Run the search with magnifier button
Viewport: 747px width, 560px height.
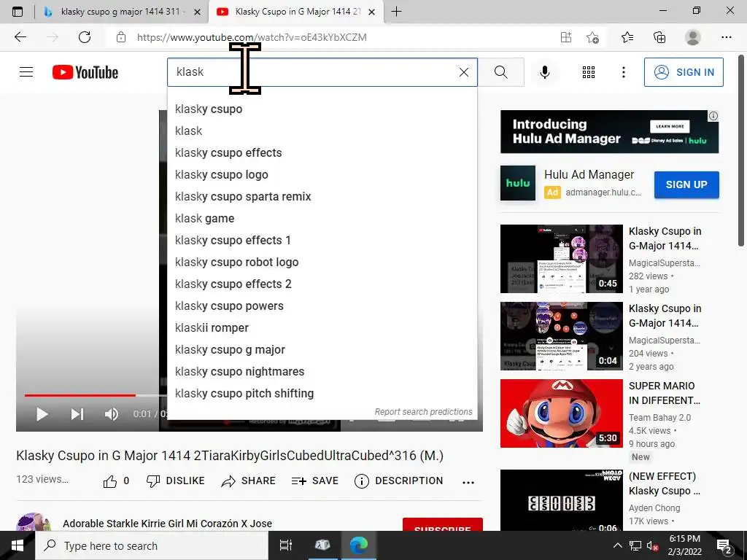tap(500, 72)
